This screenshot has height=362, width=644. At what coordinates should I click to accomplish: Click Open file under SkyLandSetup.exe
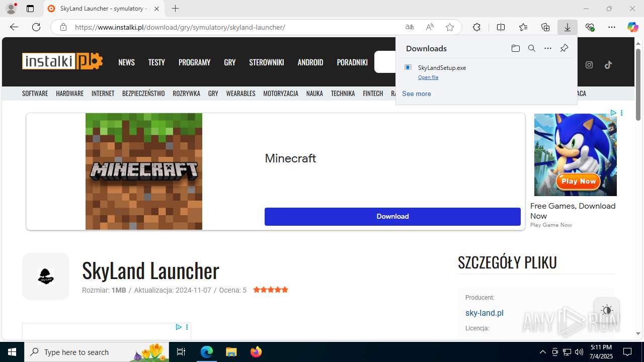click(x=428, y=77)
